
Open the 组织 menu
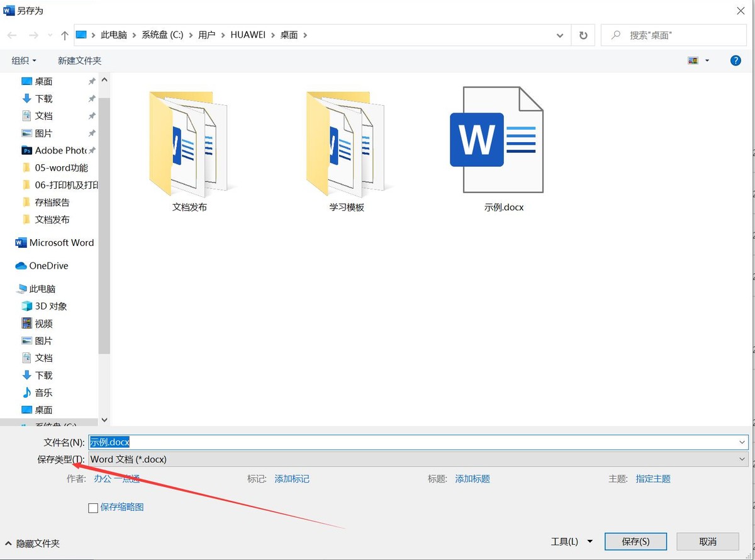coord(24,60)
